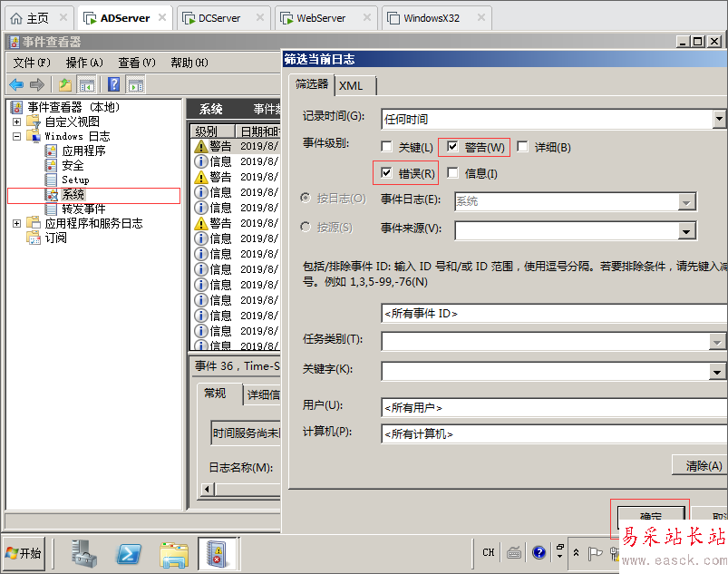Screen dimensions: 728x574
Task: Switch to the WebServer VM tab
Action: (x=321, y=18)
